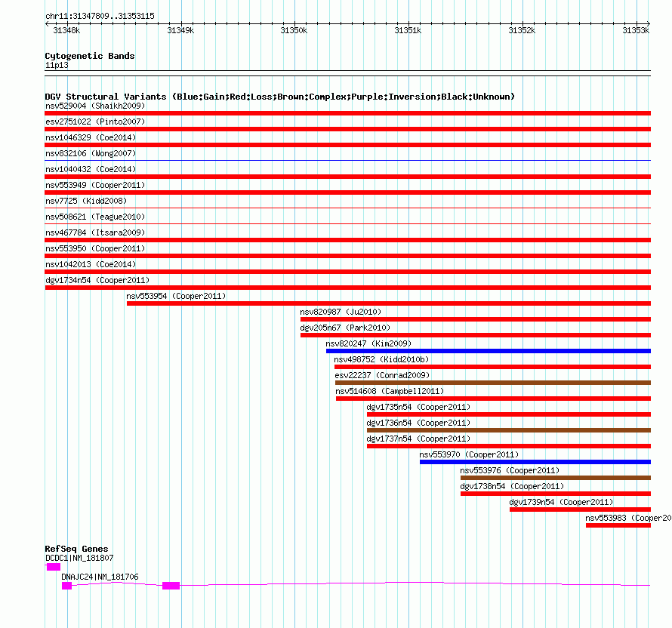This screenshot has width=672, height=628.
Task: Select the DCDC1 magenta exon block
Action: pyautogui.click(x=54, y=567)
